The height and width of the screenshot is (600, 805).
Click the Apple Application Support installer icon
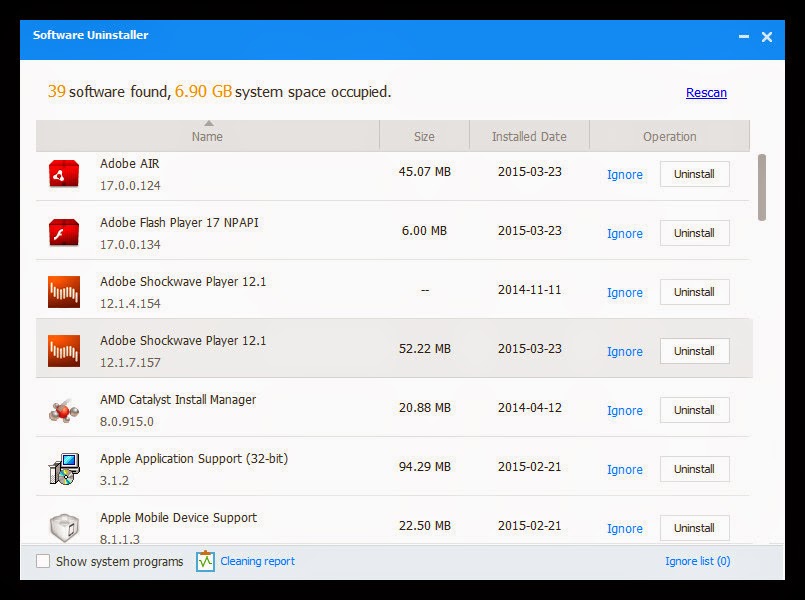click(64, 469)
